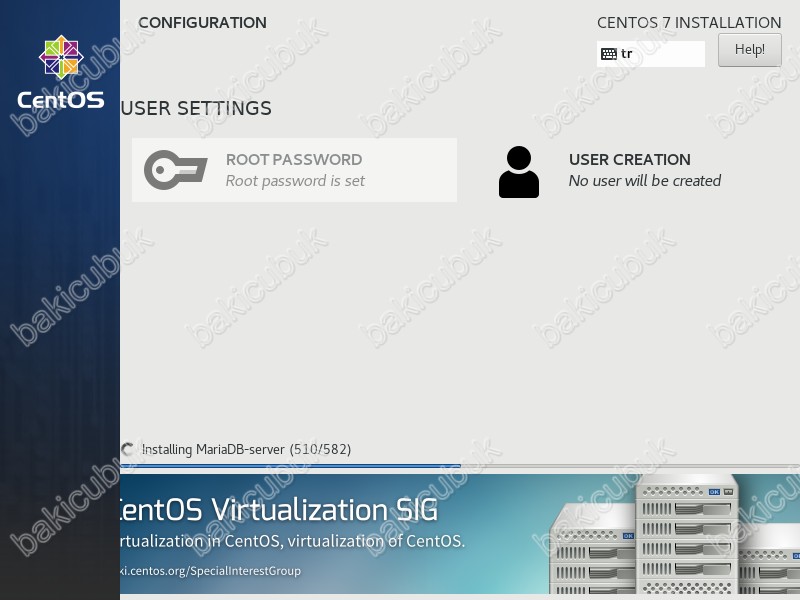Open the Help! button

coord(749,49)
